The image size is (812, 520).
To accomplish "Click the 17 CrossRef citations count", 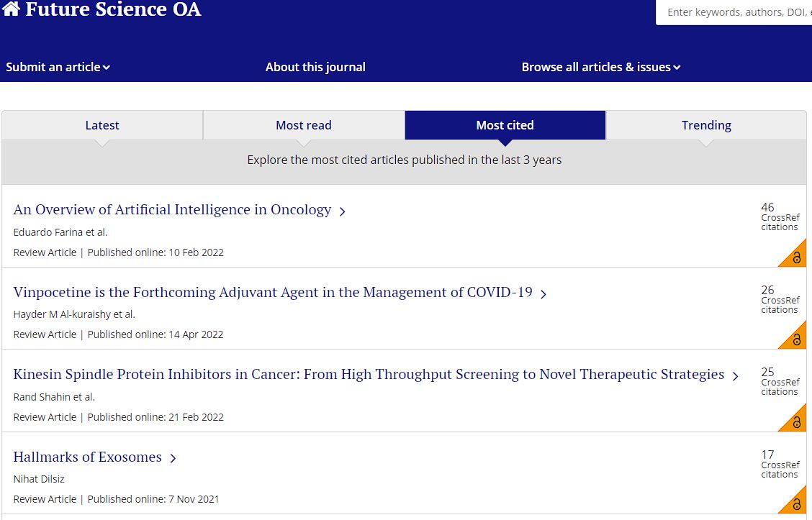I will point(780,464).
